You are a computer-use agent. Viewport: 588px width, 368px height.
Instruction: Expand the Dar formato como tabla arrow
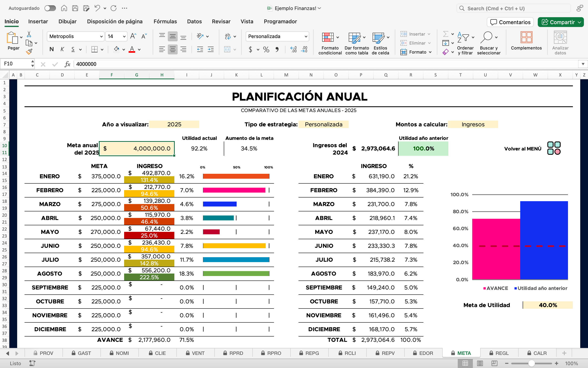tap(364, 37)
